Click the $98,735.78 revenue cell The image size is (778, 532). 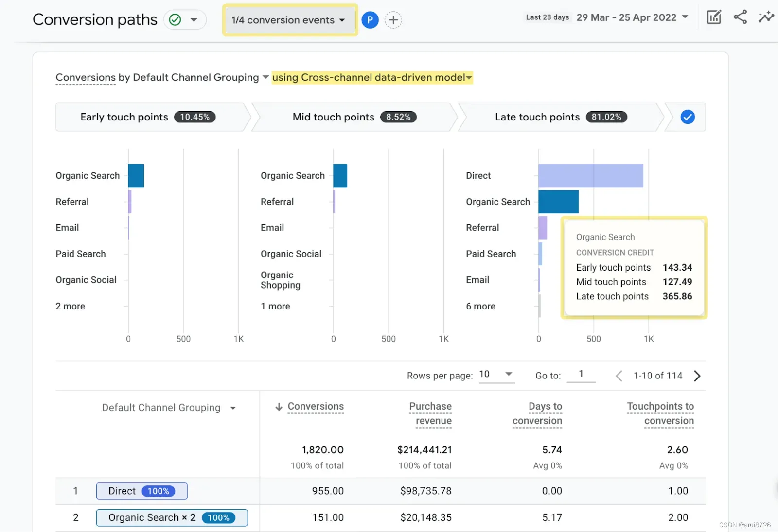tap(426, 491)
